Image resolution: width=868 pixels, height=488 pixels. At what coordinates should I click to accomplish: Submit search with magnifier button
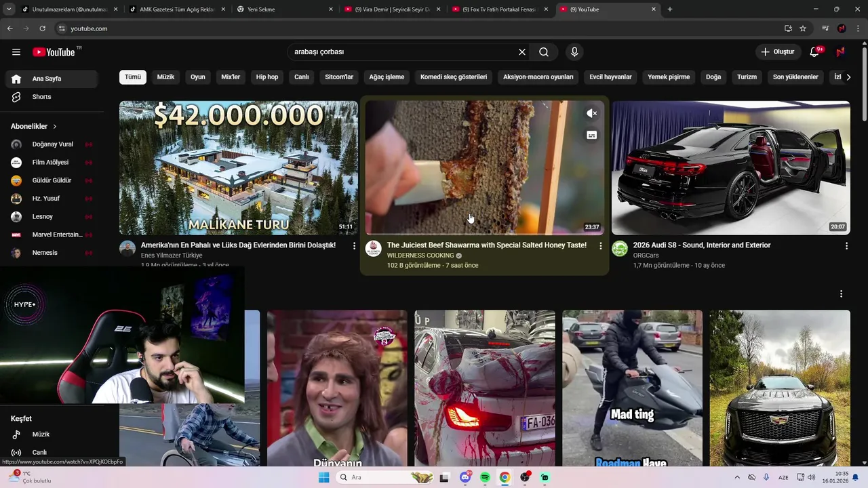[544, 52]
